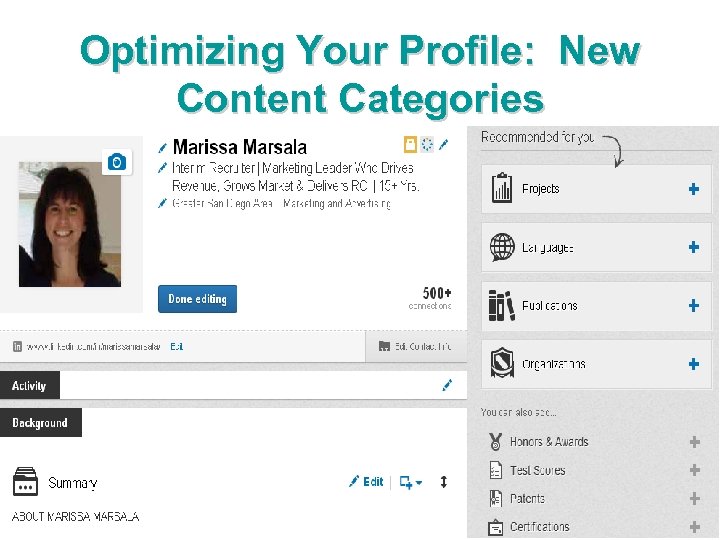This screenshot has height=540, width=720.
Task: Add Organizations section using plus
Action: (x=694, y=364)
